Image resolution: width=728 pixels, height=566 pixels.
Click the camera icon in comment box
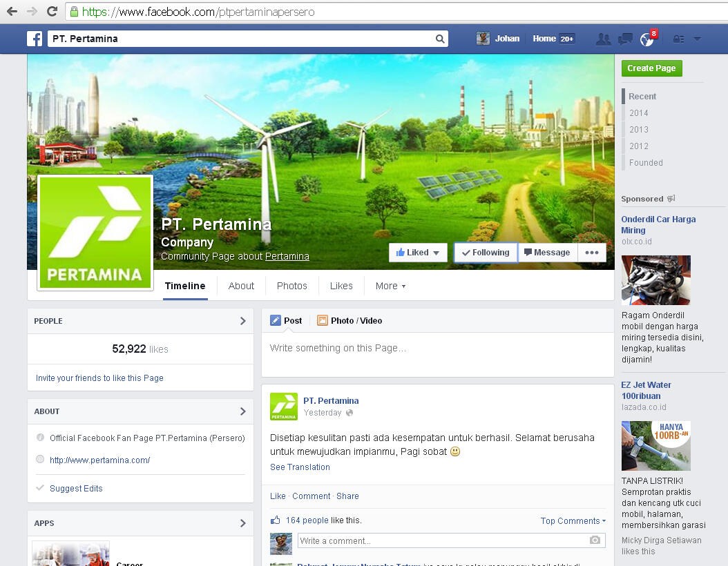coord(595,540)
